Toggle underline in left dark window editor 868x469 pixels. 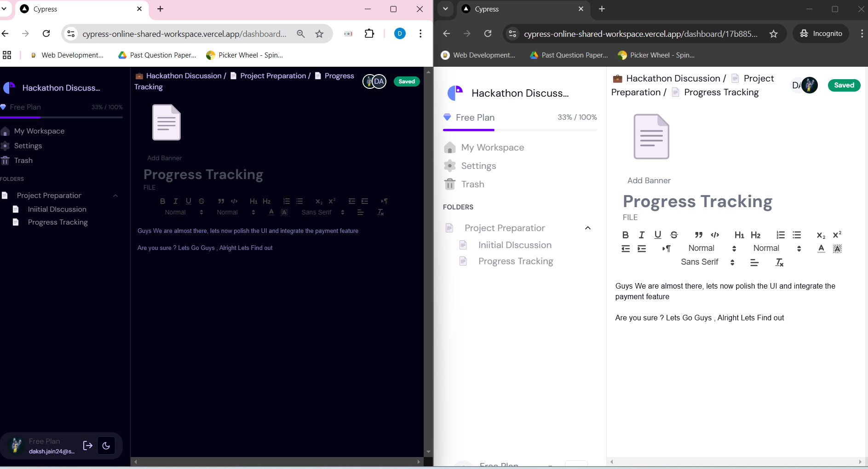point(189,201)
